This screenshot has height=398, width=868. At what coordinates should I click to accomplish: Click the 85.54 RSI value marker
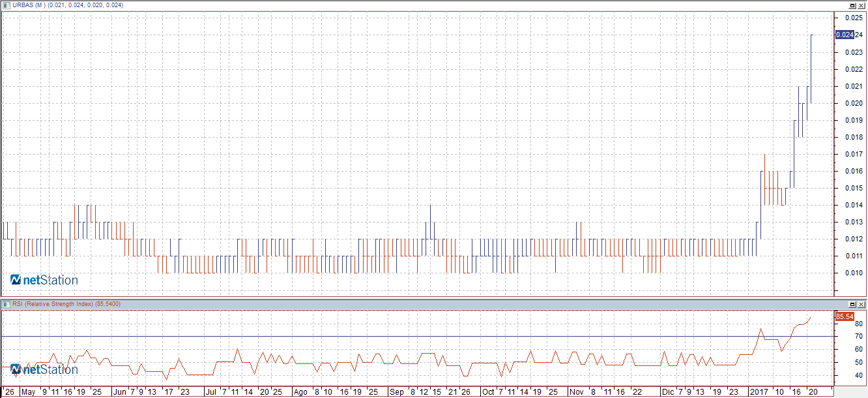[x=845, y=316]
